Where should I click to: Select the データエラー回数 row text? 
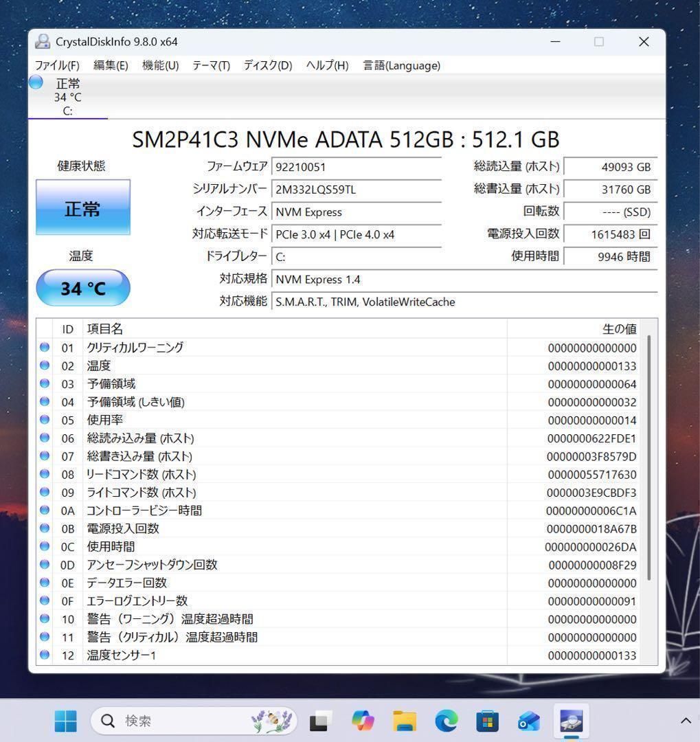(127, 583)
